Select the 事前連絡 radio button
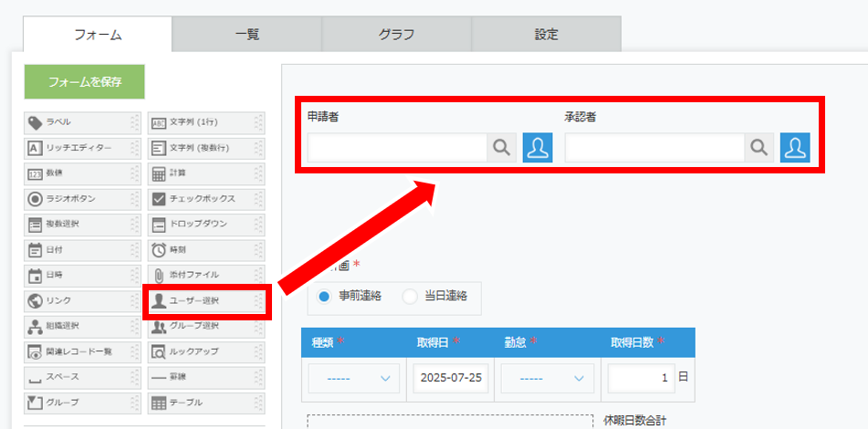Screen dimensions: 868x429 point(325,296)
